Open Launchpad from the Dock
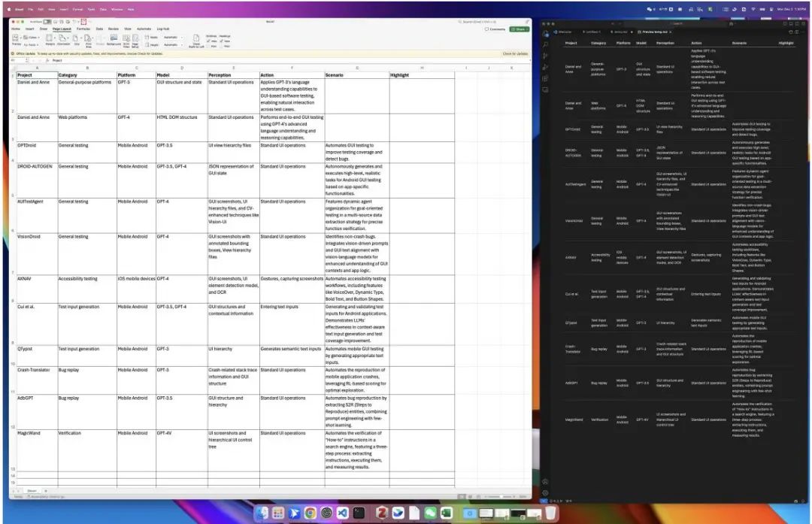812x524 pixels. pos(279,513)
